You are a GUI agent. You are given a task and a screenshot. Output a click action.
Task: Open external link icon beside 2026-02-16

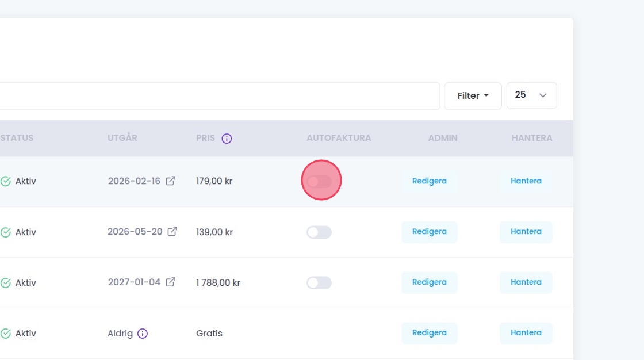tap(171, 181)
